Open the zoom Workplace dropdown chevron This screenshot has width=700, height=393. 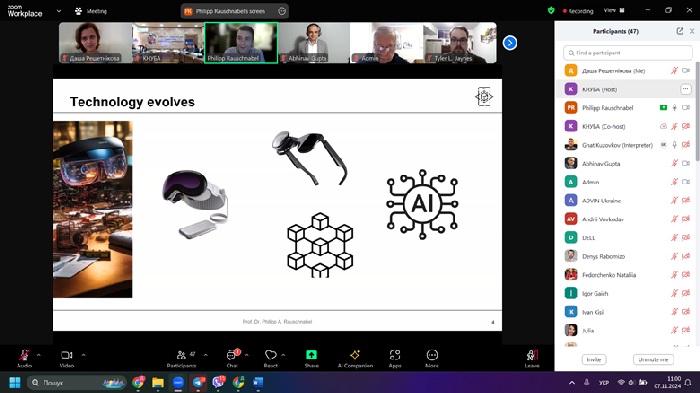coord(59,11)
